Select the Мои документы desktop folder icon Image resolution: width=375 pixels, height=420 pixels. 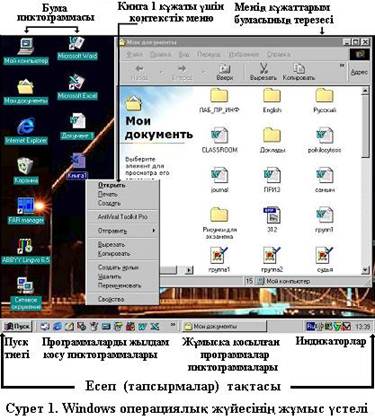tap(26, 92)
